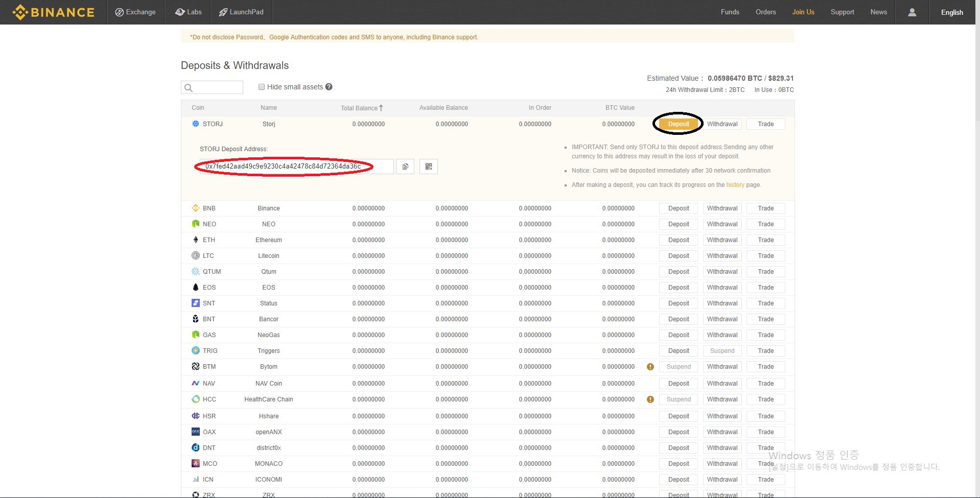Open the user account icon
980x498 pixels.
912,12
